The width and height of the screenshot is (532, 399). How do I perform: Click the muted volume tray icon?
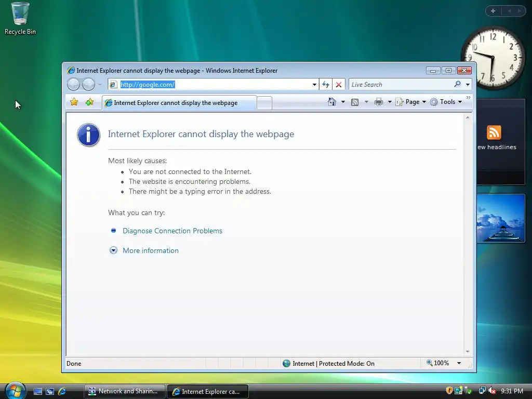coord(492,391)
